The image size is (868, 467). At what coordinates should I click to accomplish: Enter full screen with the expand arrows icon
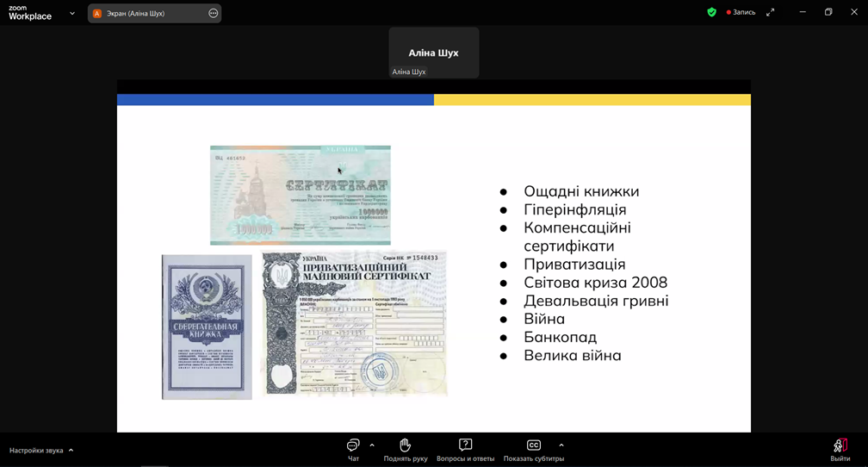pos(770,12)
